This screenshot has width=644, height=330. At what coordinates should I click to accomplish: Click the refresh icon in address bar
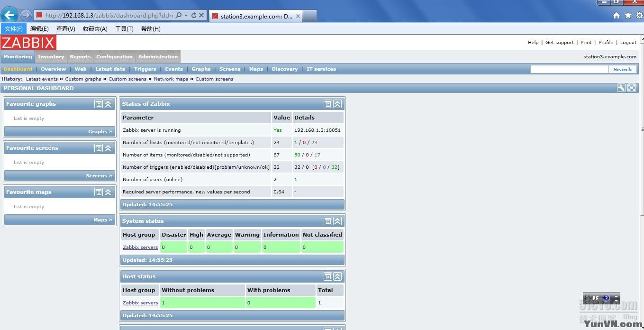click(194, 15)
